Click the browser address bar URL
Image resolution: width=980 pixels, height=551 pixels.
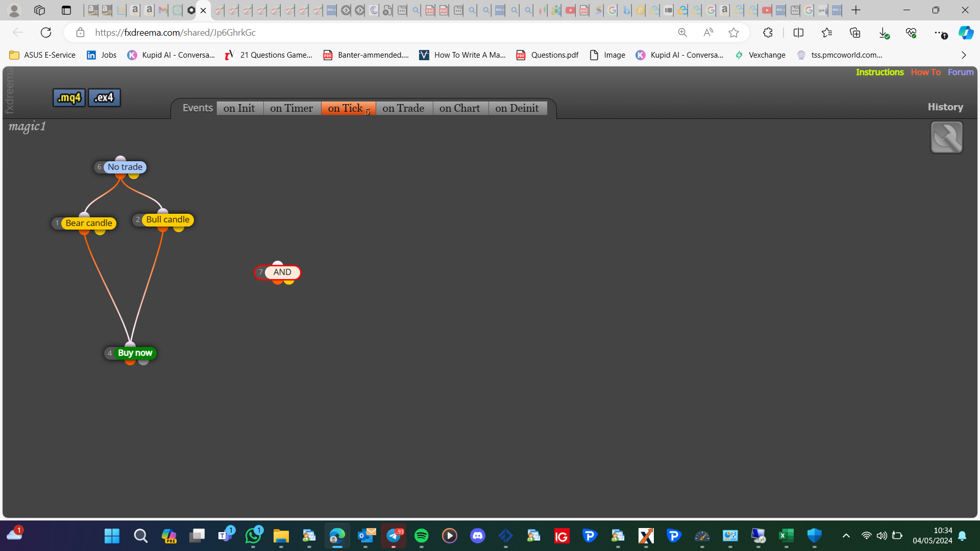click(176, 33)
